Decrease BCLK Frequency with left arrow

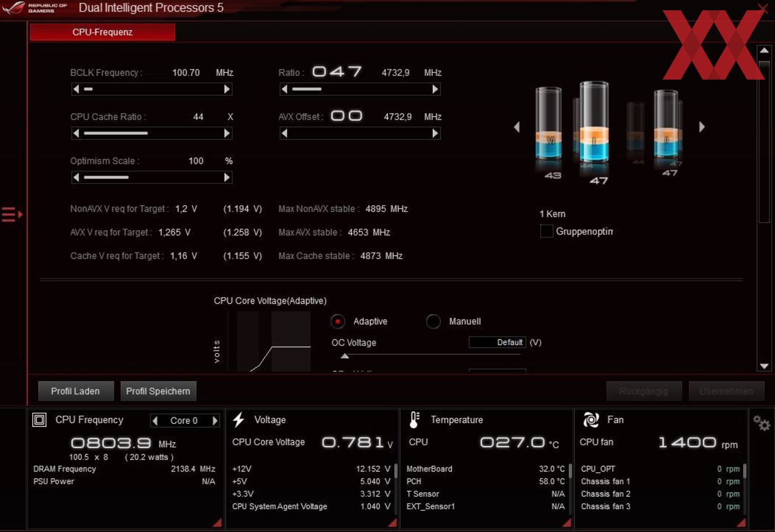(x=76, y=89)
